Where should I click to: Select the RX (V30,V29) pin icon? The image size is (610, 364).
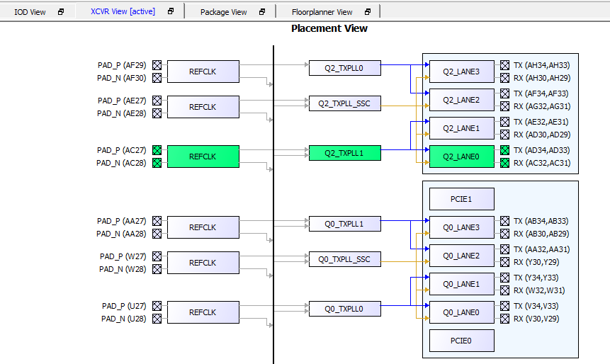tap(504, 319)
